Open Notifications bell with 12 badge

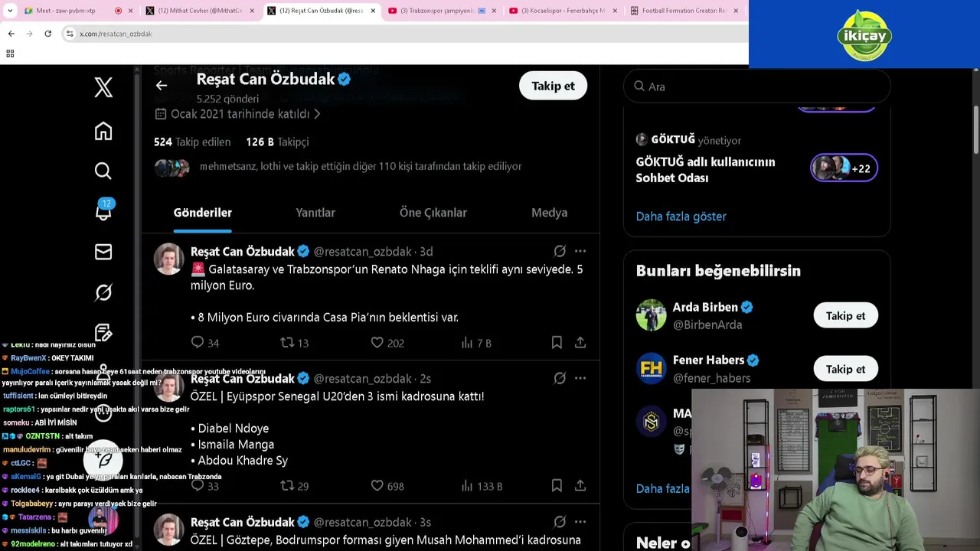click(103, 210)
